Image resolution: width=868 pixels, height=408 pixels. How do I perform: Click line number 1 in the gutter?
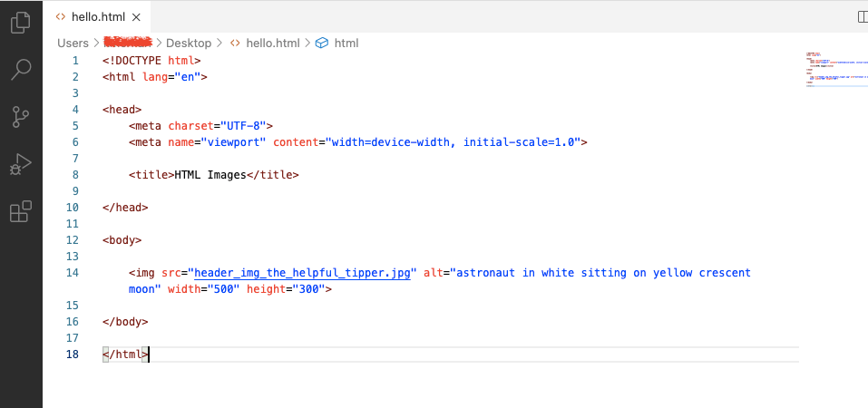pyautogui.click(x=75, y=61)
